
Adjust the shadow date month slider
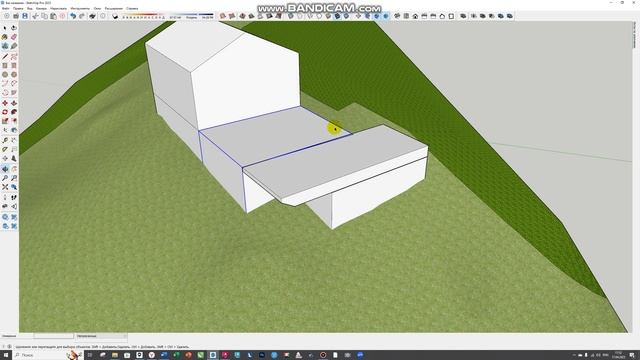coord(144,16)
